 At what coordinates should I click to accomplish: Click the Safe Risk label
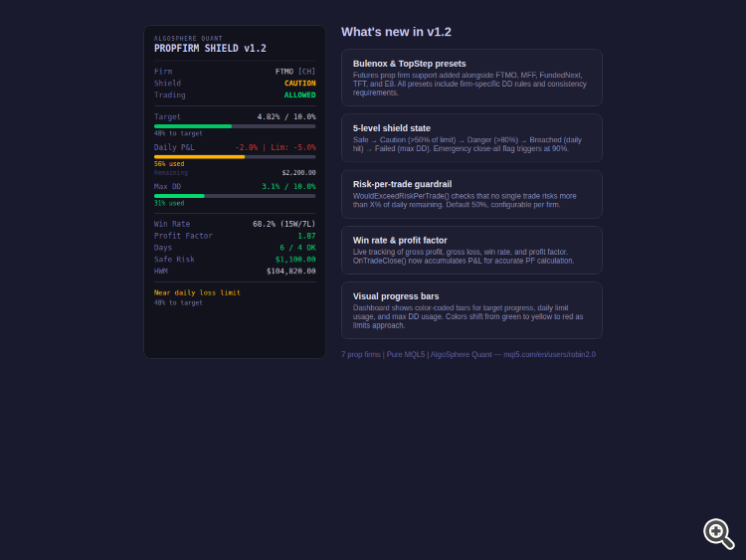tap(174, 260)
